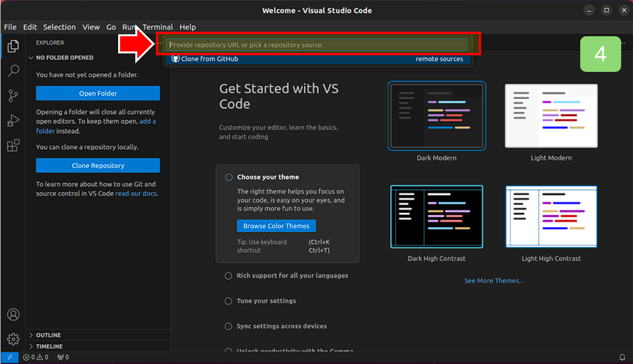Open the View menu
Image resolution: width=633 pixels, height=364 pixels.
coord(91,27)
